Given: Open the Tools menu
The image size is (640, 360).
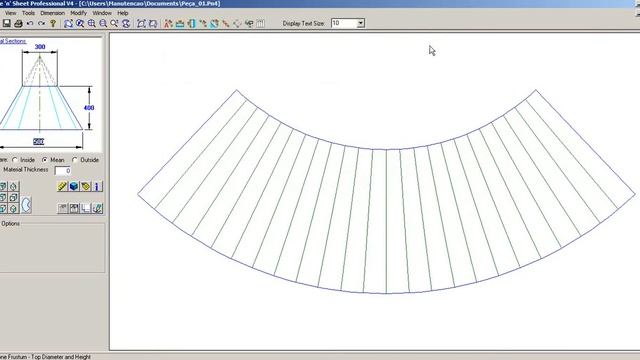Looking at the screenshot, I should pyautogui.click(x=28, y=13).
